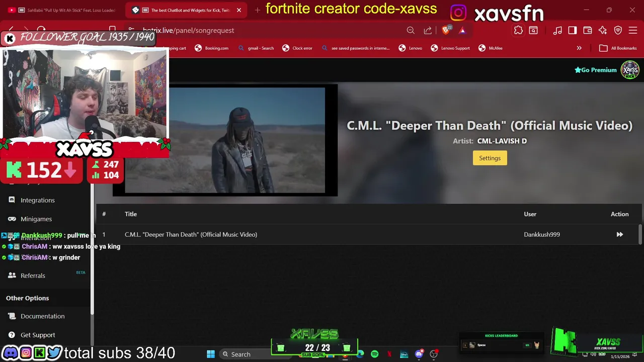
Task: Open Get Support in the sidebar
Action: coord(38,335)
